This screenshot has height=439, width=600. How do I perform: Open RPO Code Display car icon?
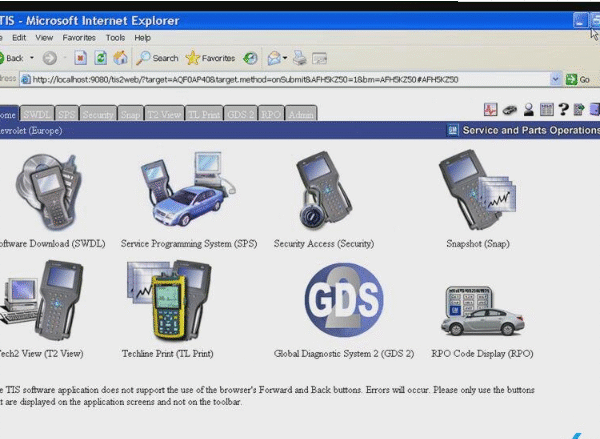(x=482, y=311)
